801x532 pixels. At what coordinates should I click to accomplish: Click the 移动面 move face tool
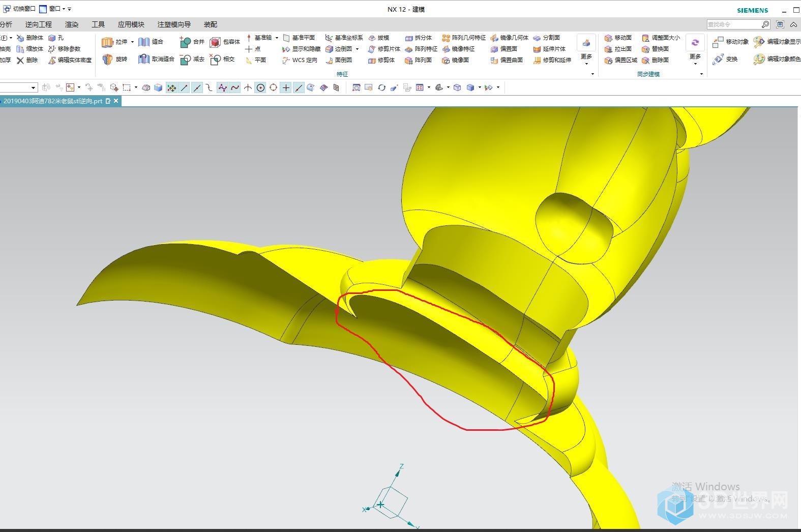pyautogui.click(x=618, y=38)
